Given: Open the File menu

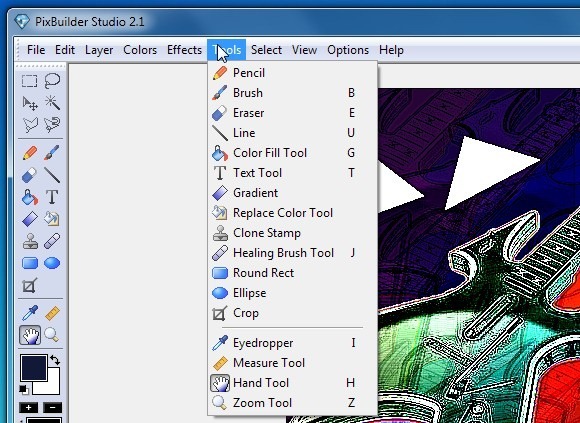Looking at the screenshot, I should (x=36, y=50).
